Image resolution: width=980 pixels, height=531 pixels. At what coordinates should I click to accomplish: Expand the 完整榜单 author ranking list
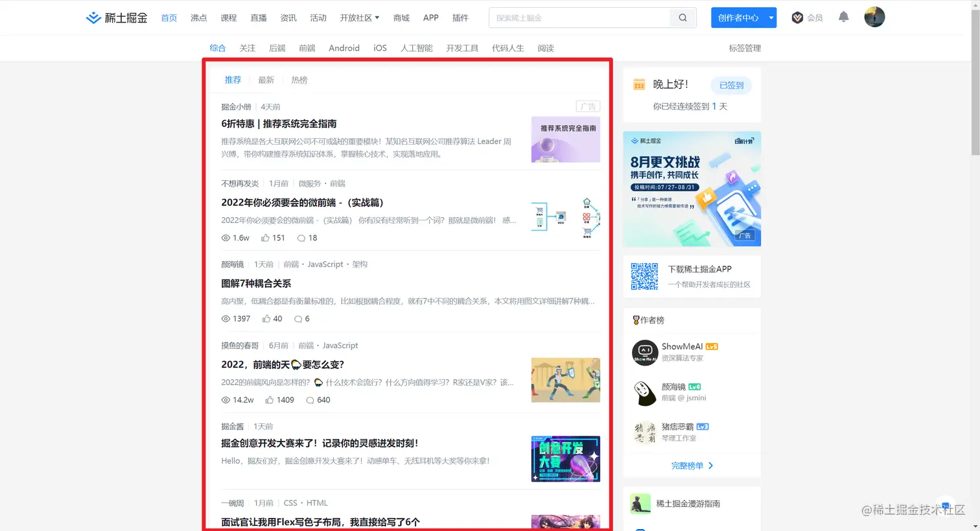[691, 465]
